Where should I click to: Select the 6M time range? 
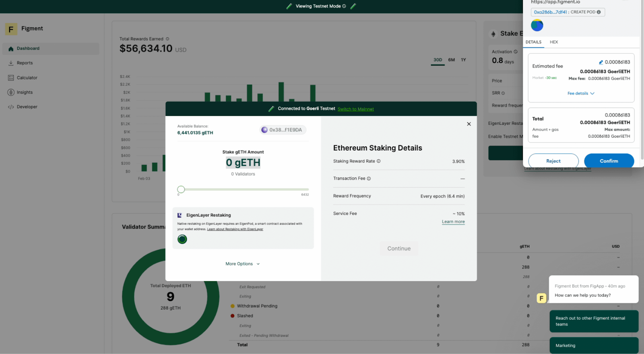(x=452, y=60)
